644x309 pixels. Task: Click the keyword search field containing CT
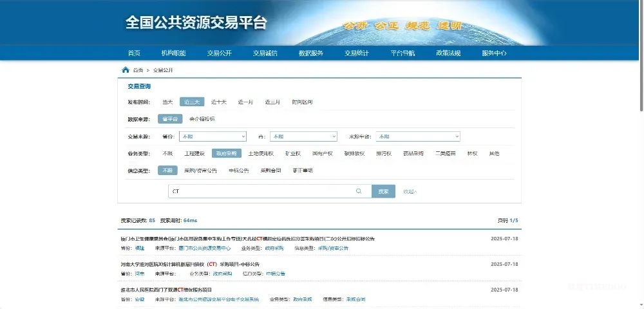coord(270,191)
